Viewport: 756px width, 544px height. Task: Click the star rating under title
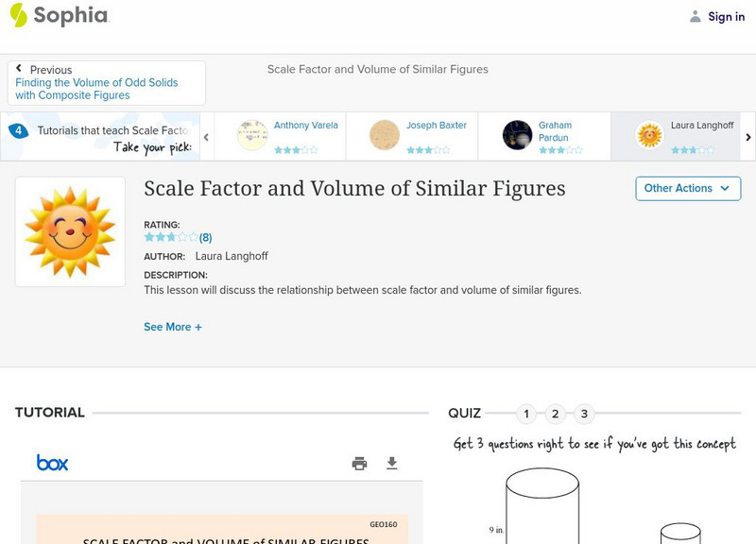click(171, 238)
